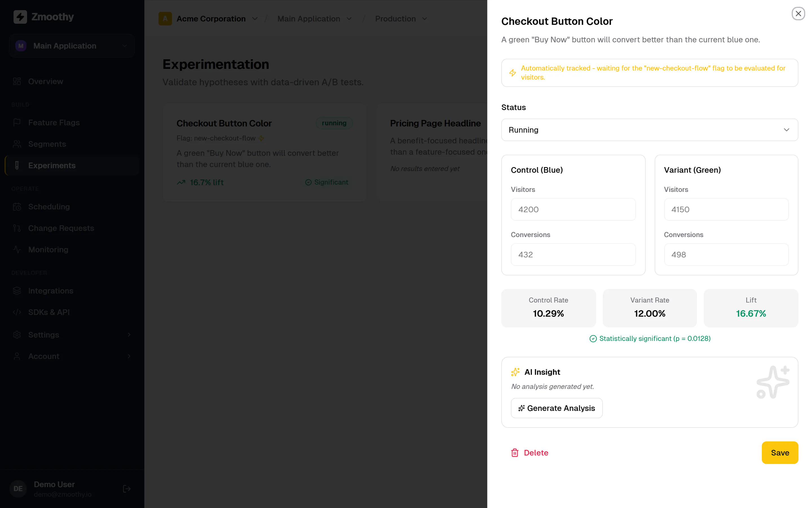Click the M badge in Main Application selector
This screenshot has height=508, width=812.
tap(21, 46)
